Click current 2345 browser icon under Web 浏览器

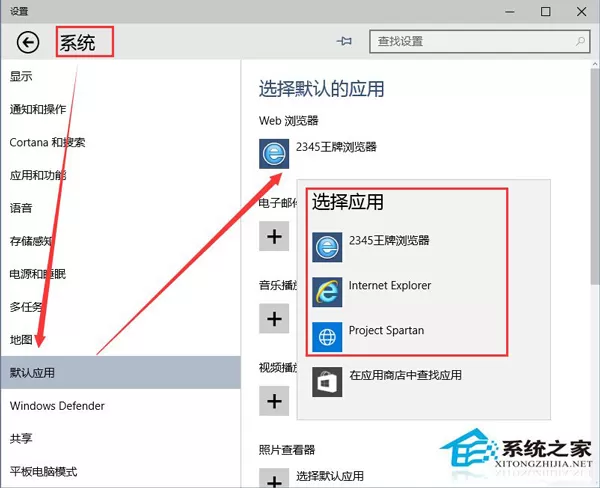274,154
